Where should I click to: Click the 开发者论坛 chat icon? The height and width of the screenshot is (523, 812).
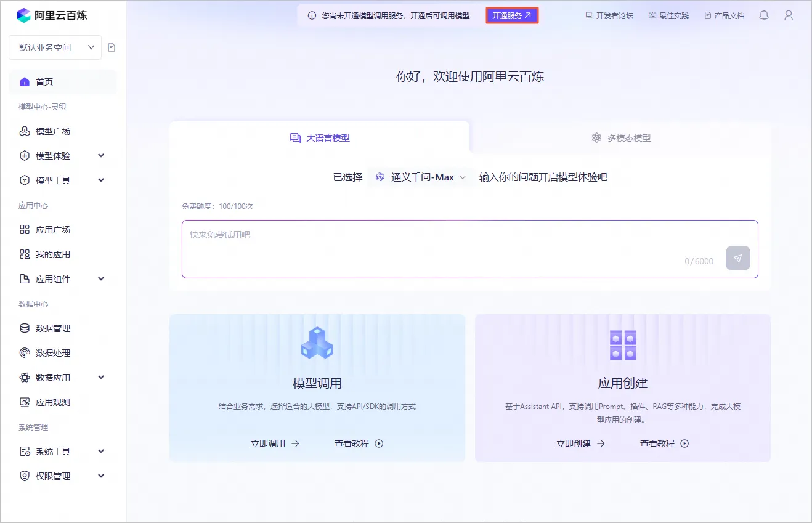[590, 15]
